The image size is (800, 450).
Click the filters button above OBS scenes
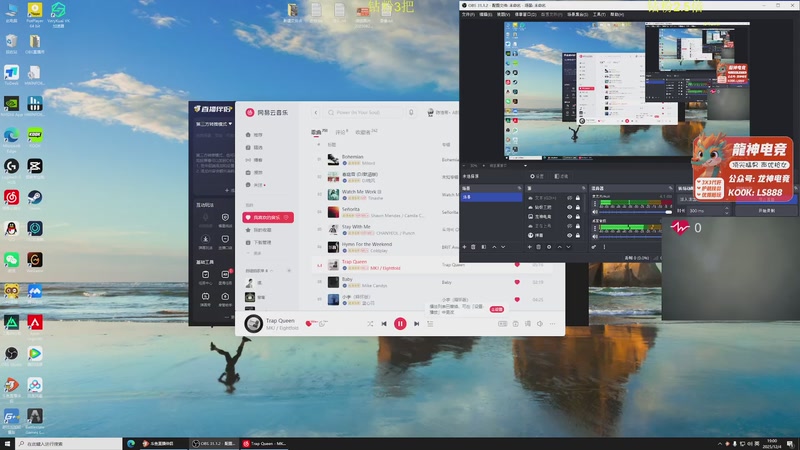[561, 176]
